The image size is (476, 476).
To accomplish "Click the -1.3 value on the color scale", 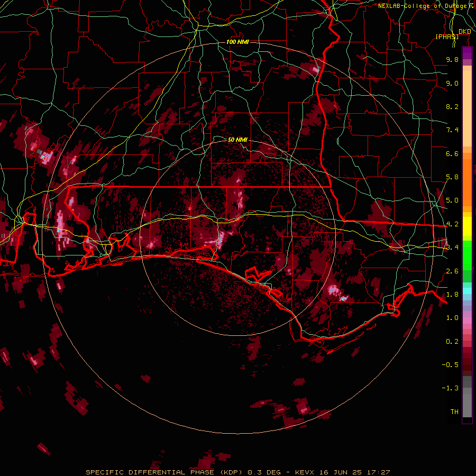I will (x=450, y=388).
